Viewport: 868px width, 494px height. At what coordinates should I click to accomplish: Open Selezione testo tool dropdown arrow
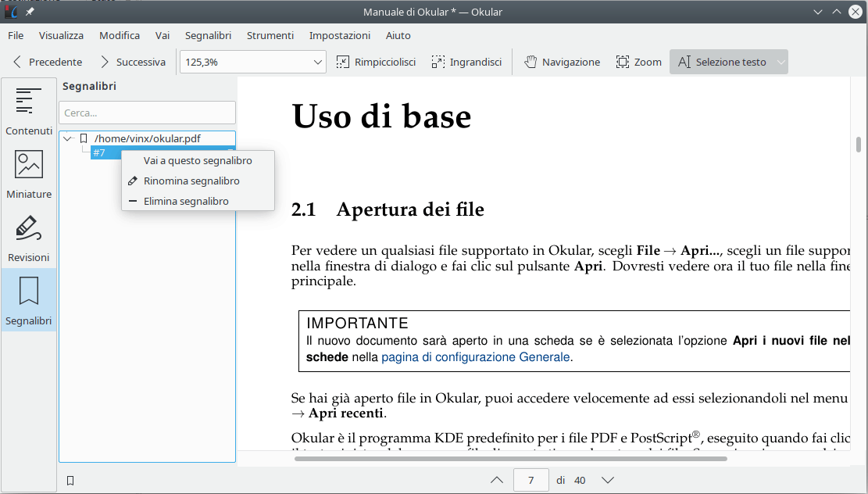pos(780,62)
